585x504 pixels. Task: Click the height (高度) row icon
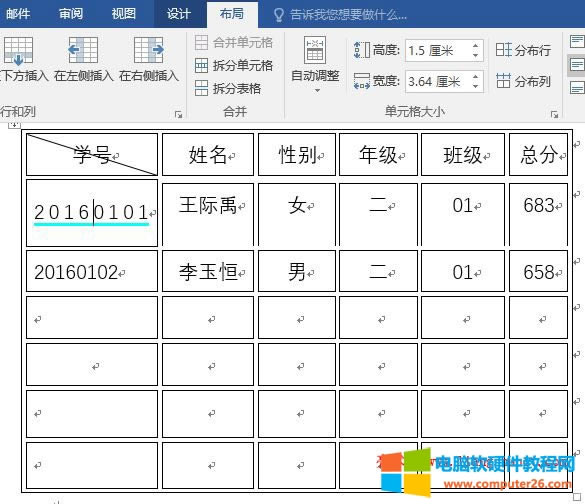coord(362,50)
